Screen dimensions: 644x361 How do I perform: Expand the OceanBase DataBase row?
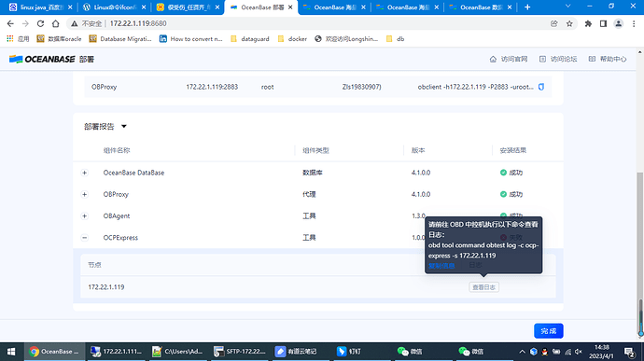click(x=85, y=173)
